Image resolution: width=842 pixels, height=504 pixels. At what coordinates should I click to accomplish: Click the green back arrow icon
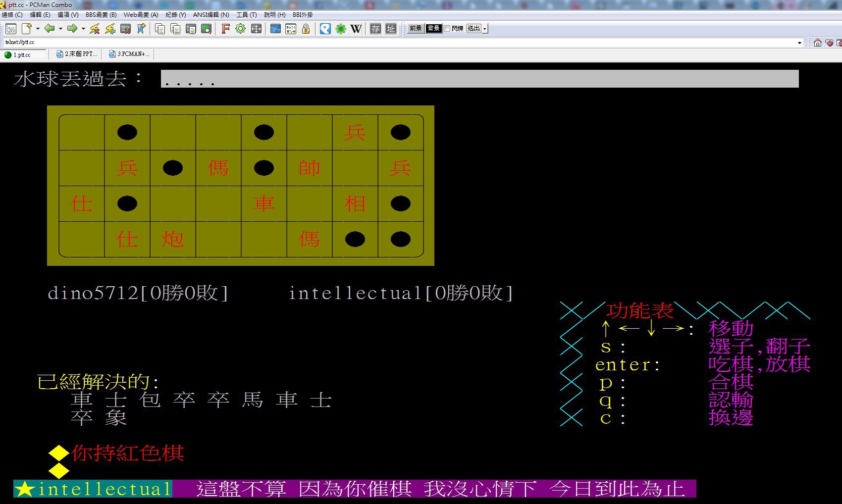point(49,29)
